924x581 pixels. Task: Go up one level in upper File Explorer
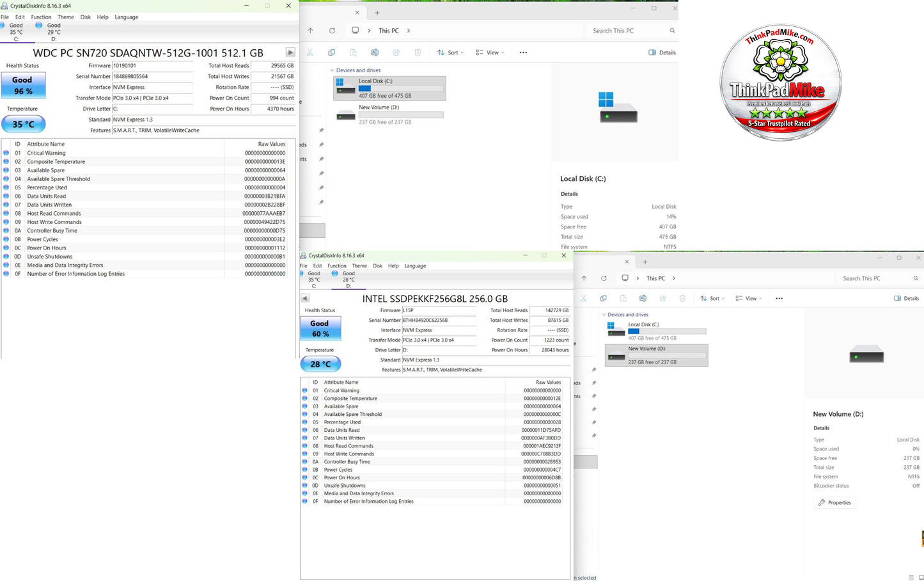311,31
